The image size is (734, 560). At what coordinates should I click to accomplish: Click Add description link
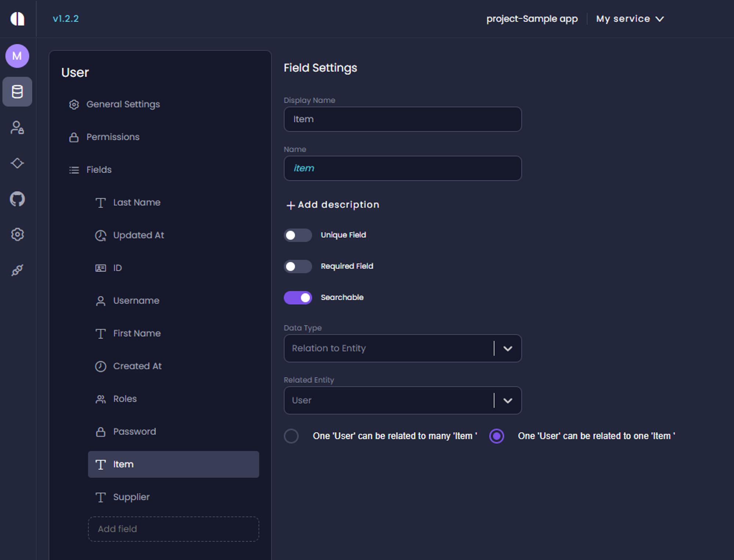[333, 205]
